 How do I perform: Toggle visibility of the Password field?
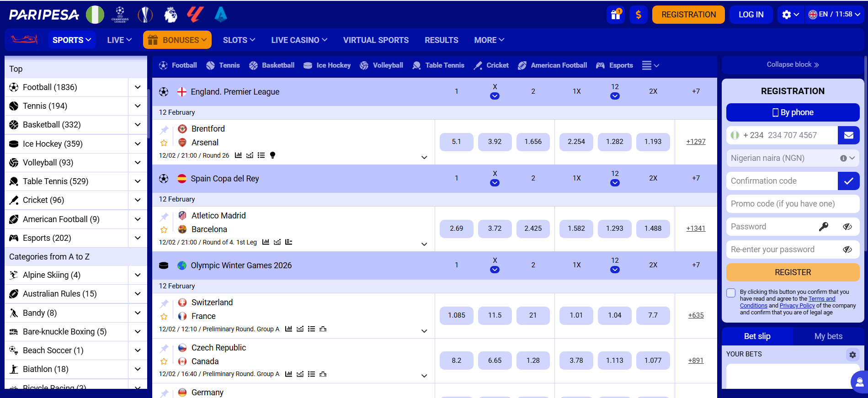847,227
